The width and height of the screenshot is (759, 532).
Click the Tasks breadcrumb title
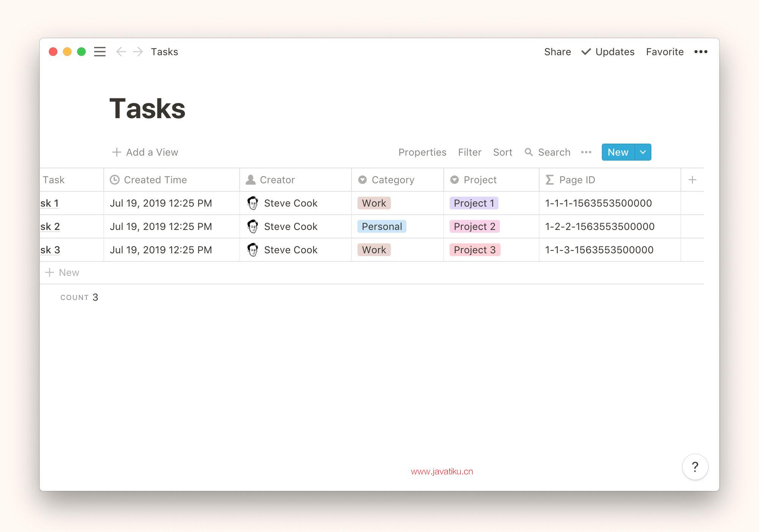click(164, 52)
